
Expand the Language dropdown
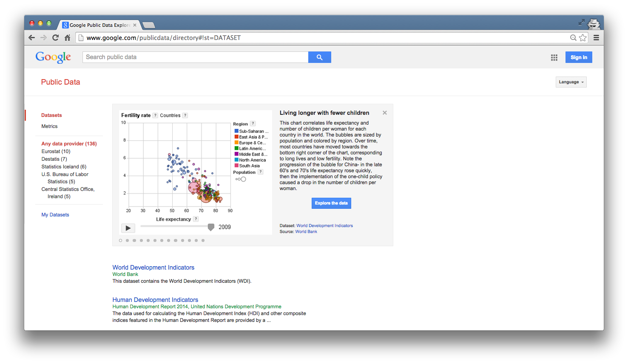coord(571,82)
